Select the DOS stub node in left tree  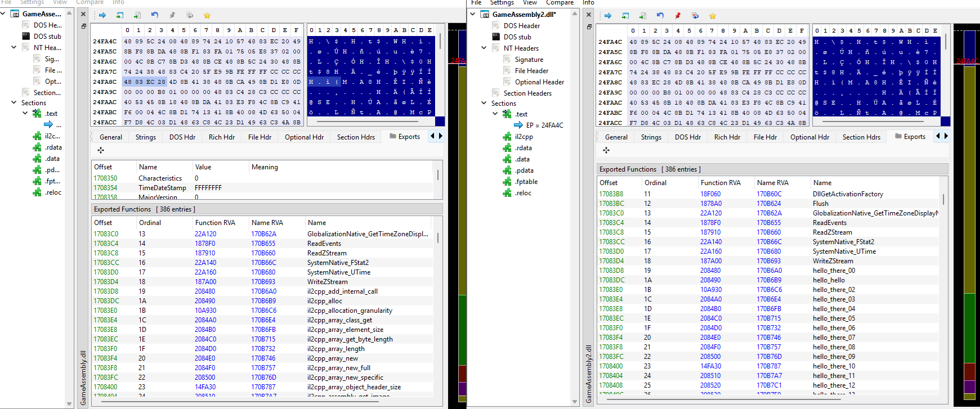pyautogui.click(x=47, y=36)
